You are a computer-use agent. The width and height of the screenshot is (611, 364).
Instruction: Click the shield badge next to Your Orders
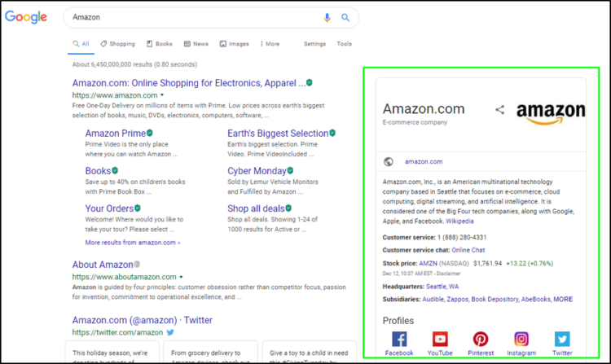(x=138, y=208)
